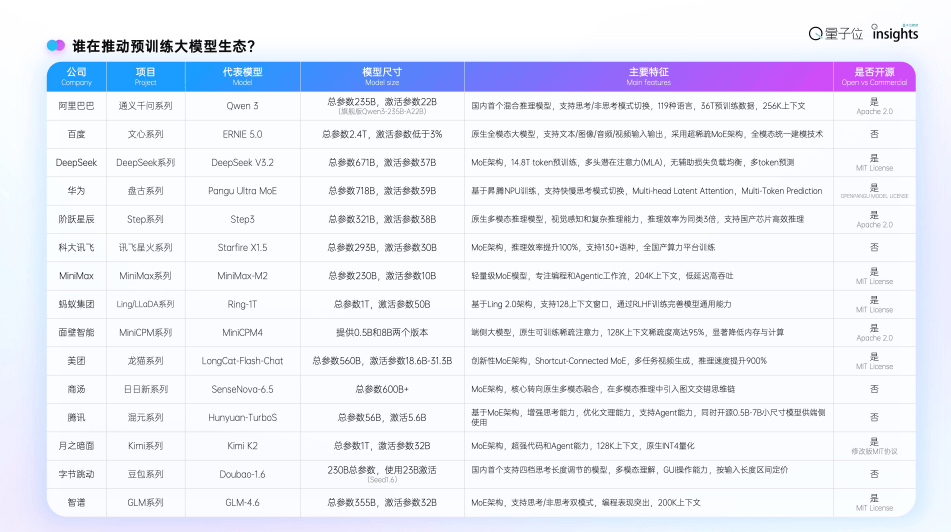Click the Hunyuan-TurboS model cell

coord(242,417)
